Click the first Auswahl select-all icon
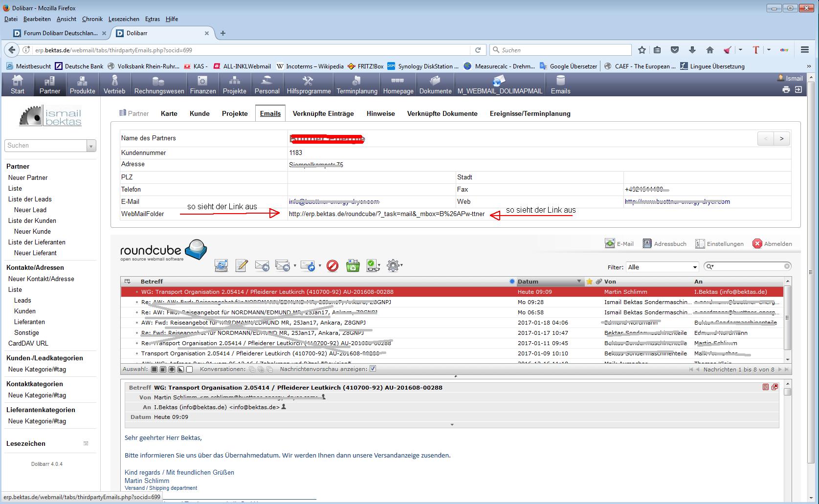Image resolution: width=819 pixels, height=504 pixels. 154,369
